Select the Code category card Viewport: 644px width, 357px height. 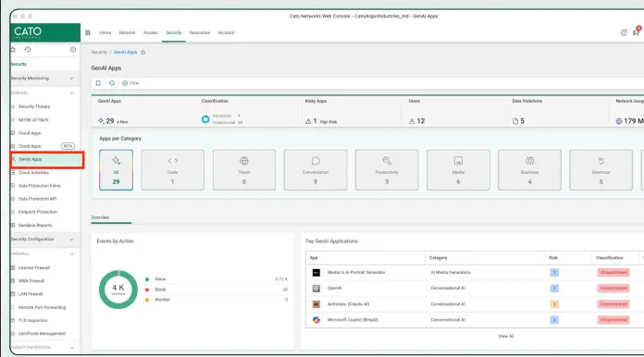[x=172, y=170]
